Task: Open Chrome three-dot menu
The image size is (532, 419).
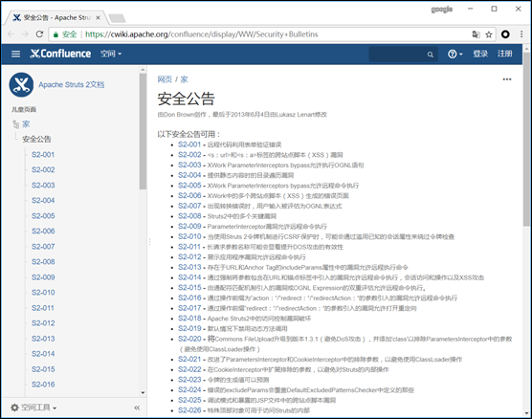Action: point(521,34)
